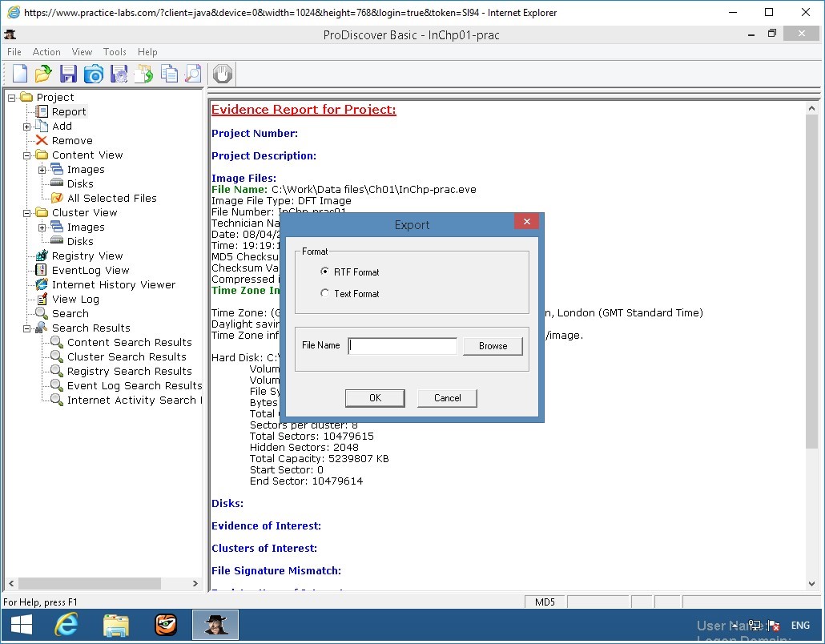Click the Disks icon under Cluster View
The image size is (825, 644).
57,240
